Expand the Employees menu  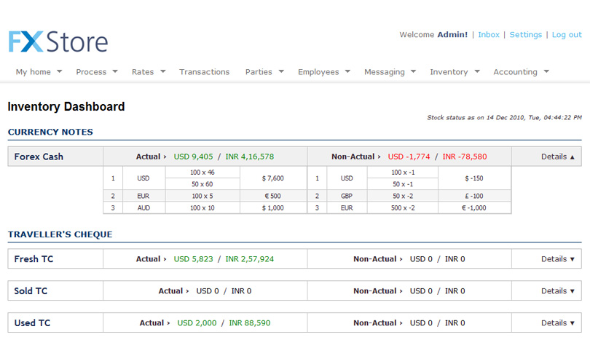[324, 72]
